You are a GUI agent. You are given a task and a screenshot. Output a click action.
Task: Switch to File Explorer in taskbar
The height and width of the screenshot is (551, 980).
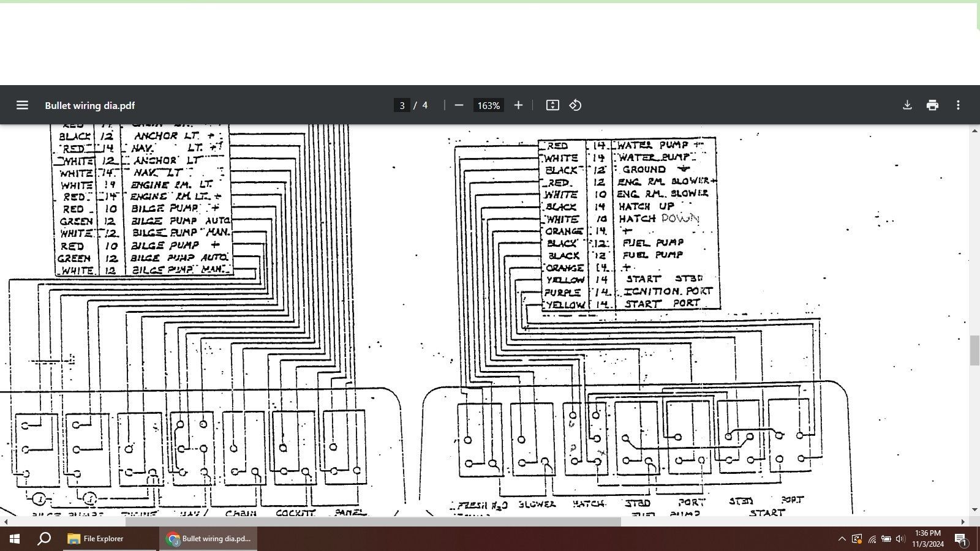[96, 539]
